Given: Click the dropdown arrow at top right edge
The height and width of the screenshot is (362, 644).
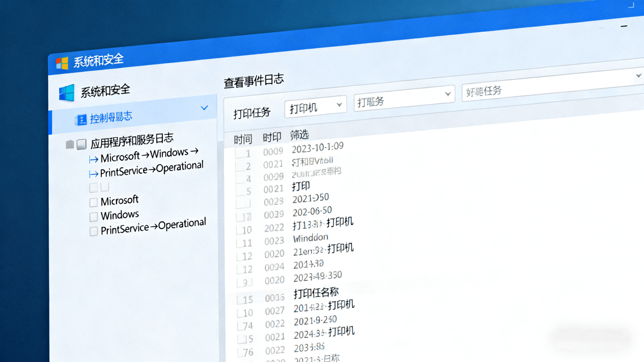Looking at the screenshot, I should [x=639, y=75].
